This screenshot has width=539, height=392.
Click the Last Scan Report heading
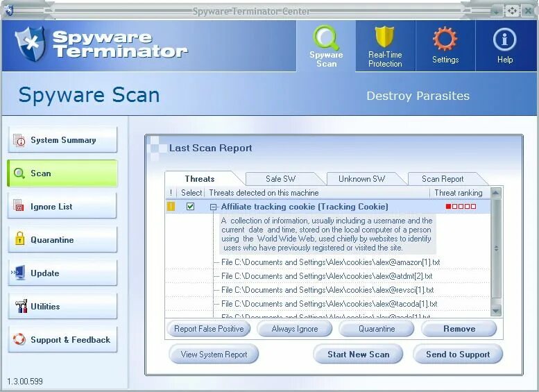[210, 148]
